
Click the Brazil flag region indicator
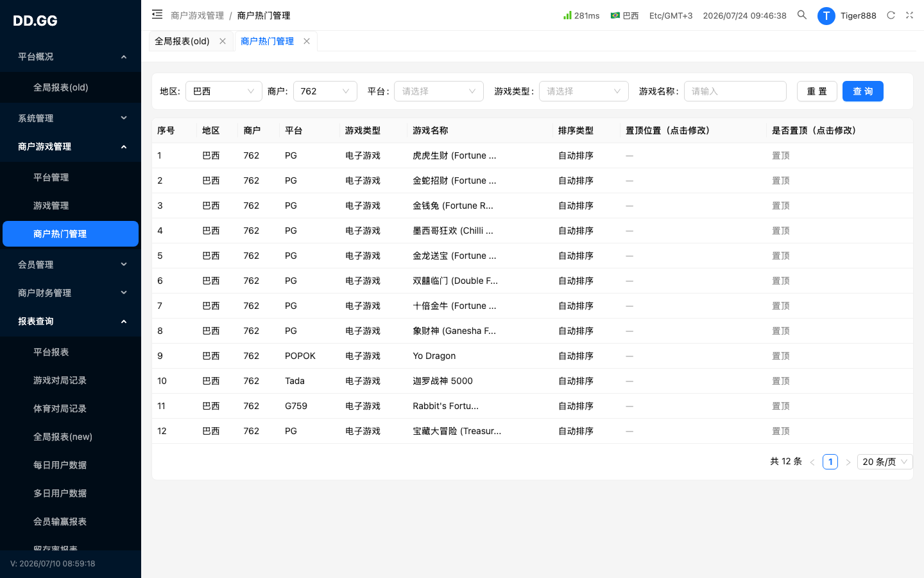pyautogui.click(x=624, y=15)
